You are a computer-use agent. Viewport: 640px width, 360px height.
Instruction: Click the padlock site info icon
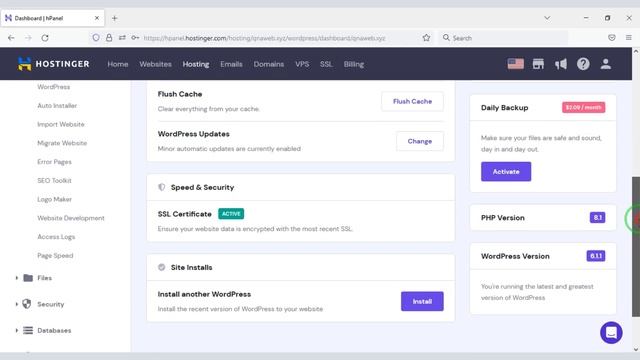pyautogui.click(x=109, y=38)
